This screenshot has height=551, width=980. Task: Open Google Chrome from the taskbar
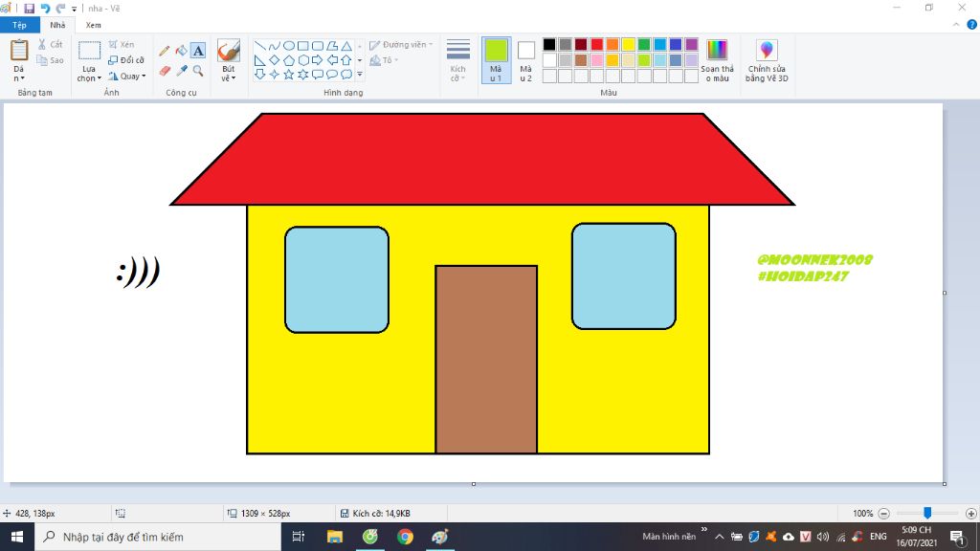[x=405, y=537]
